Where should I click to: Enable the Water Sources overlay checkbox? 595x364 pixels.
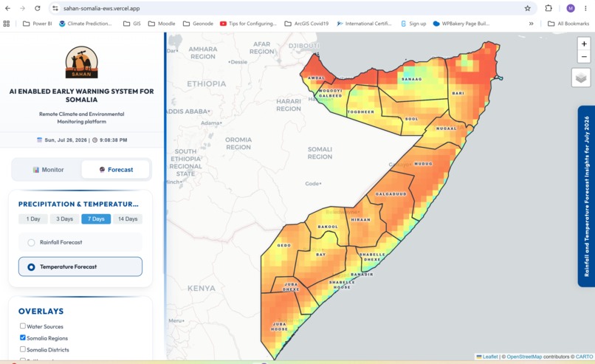click(x=23, y=326)
